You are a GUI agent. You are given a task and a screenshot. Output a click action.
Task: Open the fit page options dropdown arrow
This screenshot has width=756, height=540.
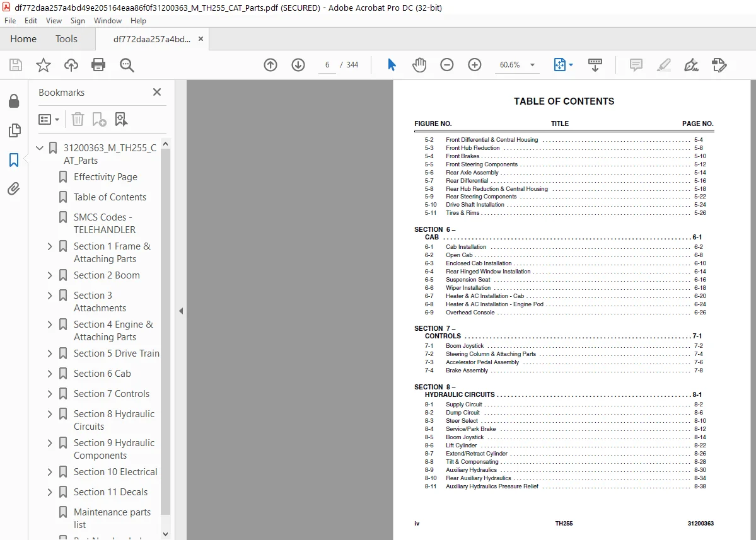[x=571, y=65]
